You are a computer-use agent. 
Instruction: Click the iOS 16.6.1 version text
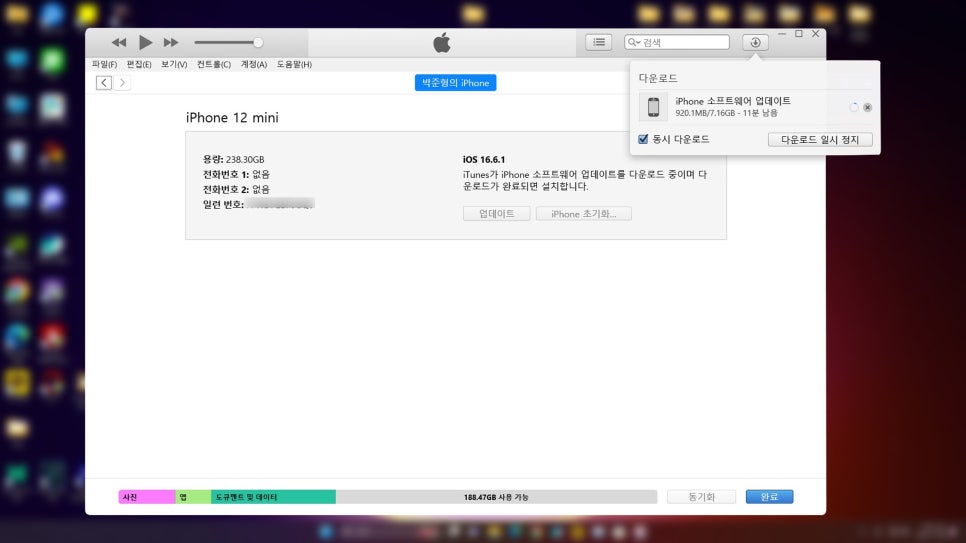point(484,160)
